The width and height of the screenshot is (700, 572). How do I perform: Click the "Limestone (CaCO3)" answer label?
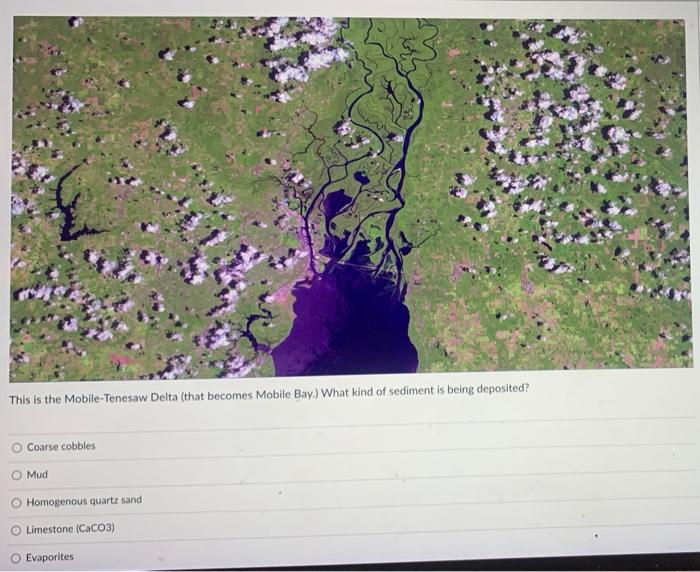point(70,529)
